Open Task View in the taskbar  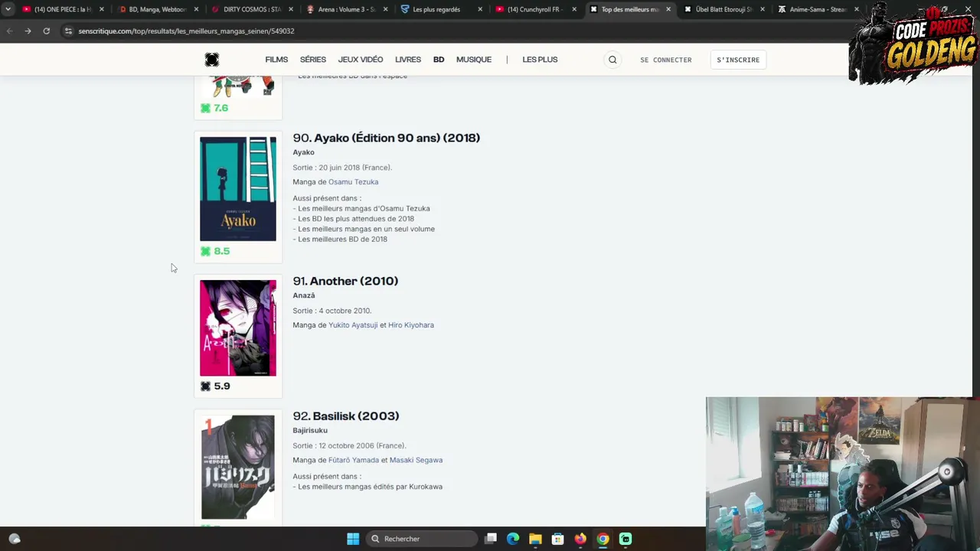(x=491, y=539)
